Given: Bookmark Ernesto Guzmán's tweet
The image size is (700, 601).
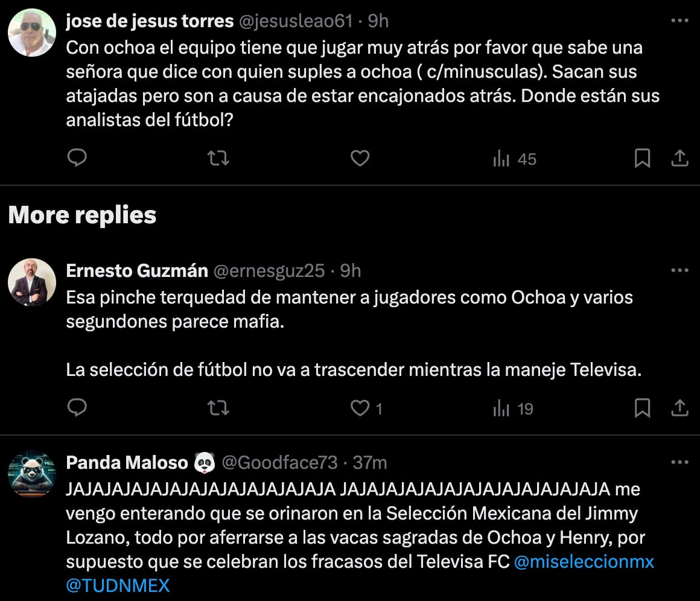Looking at the screenshot, I should point(642,409).
